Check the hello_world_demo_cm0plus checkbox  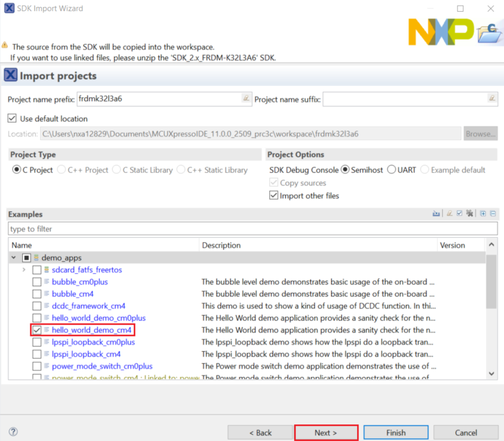(x=37, y=318)
